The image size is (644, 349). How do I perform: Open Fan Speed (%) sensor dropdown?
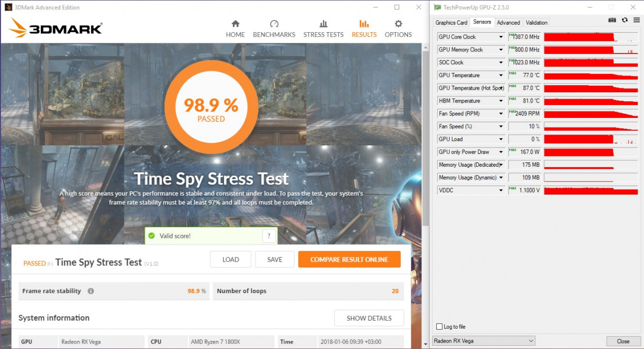coord(501,127)
